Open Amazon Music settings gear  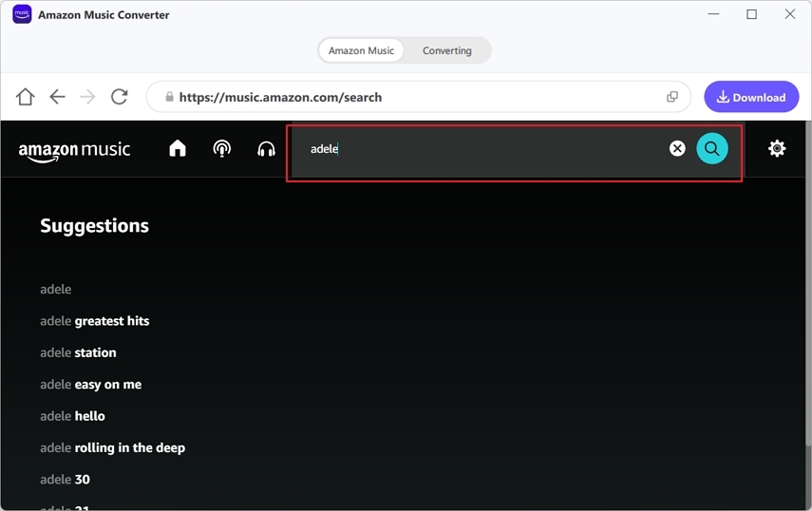[x=777, y=148]
